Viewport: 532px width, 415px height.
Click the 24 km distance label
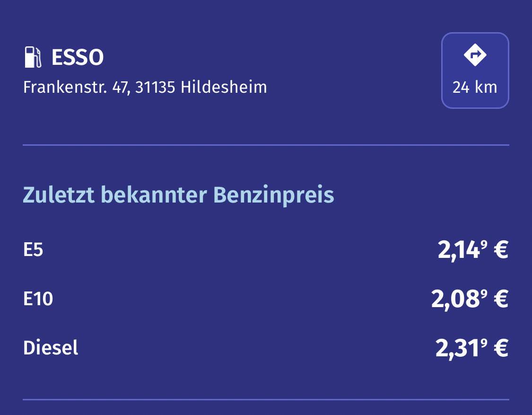475,88
